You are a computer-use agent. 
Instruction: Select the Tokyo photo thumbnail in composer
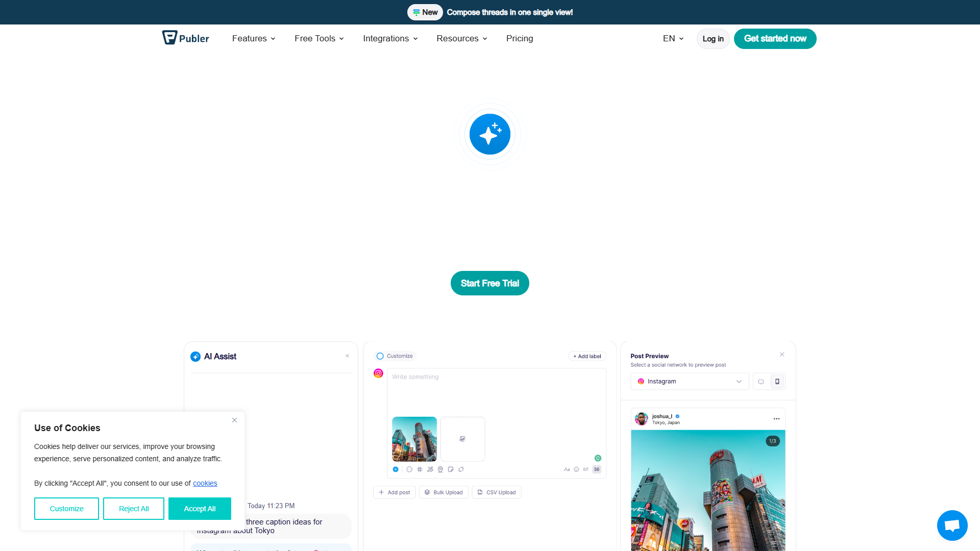tap(414, 439)
